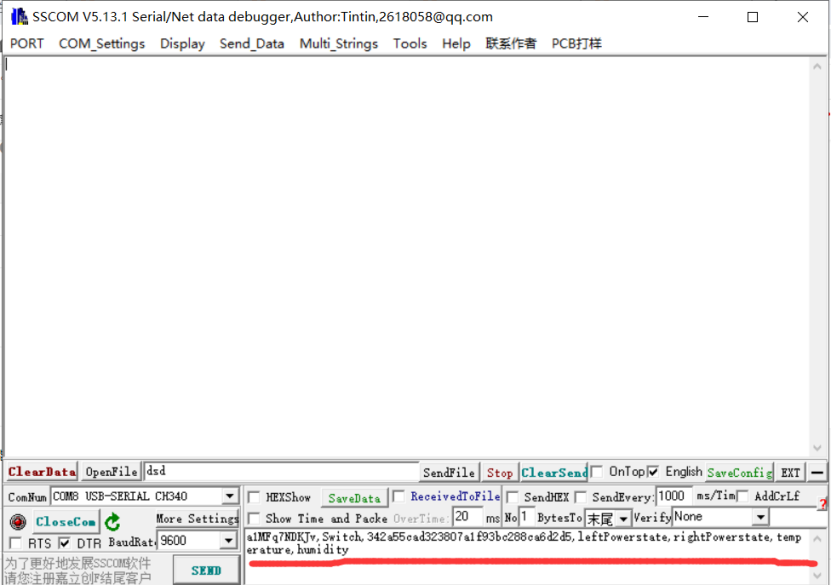Enable the HEXShow checkbox
This screenshot has height=585, width=831.
(254, 497)
